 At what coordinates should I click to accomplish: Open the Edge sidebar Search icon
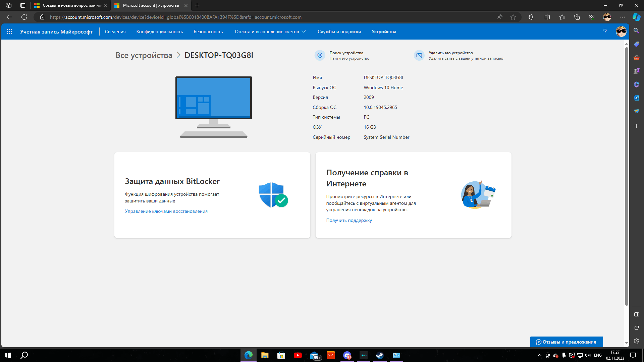pyautogui.click(x=636, y=31)
